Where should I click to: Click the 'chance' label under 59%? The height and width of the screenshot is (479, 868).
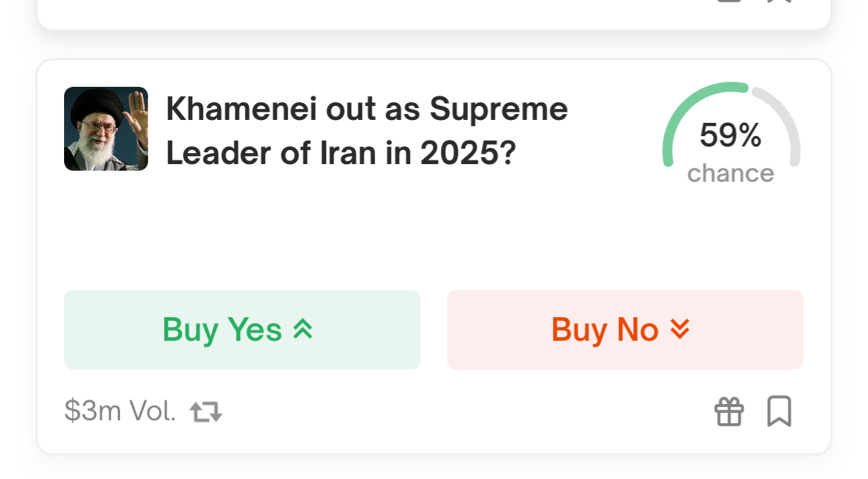tap(731, 174)
